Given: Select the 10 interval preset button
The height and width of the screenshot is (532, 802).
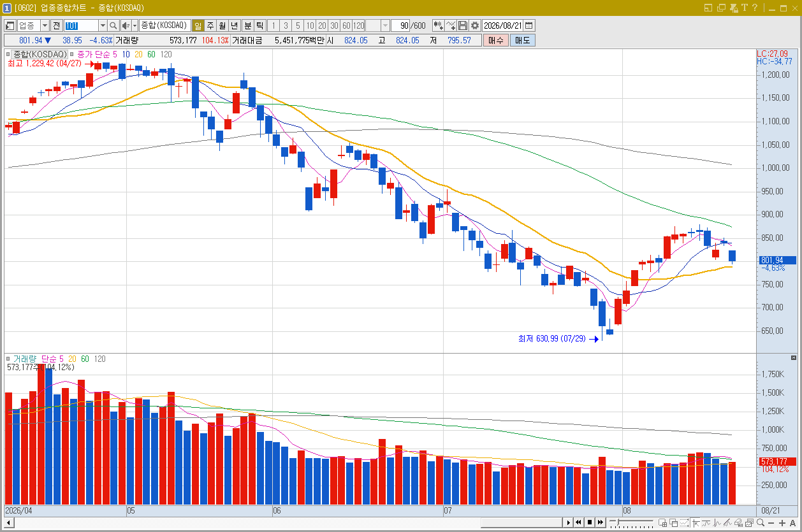Looking at the screenshot, I should (x=310, y=25).
